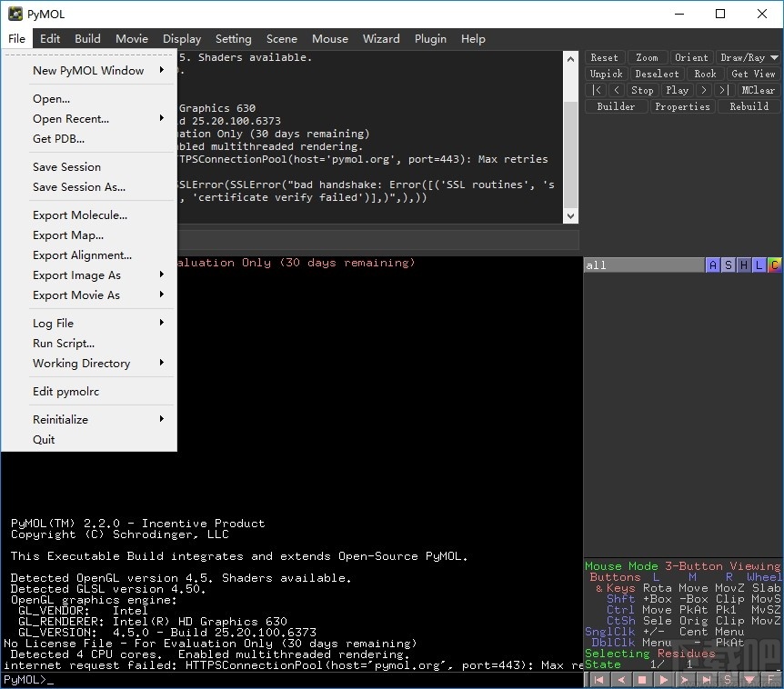Open the C color menu for all

click(775, 265)
